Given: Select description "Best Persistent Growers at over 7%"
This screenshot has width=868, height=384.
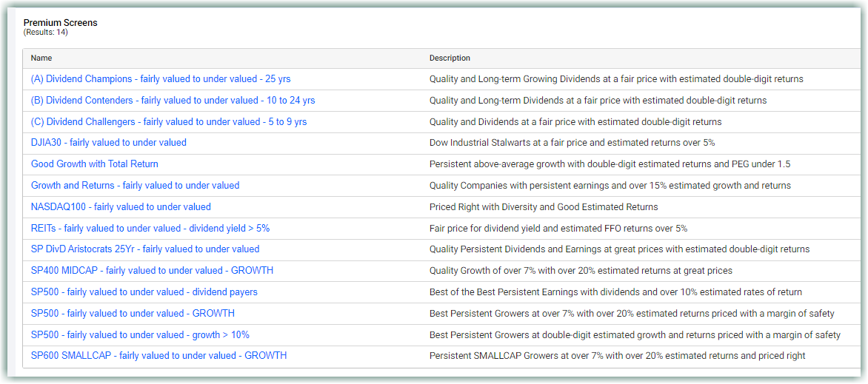Looking at the screenshot, I should coord(632,313).
